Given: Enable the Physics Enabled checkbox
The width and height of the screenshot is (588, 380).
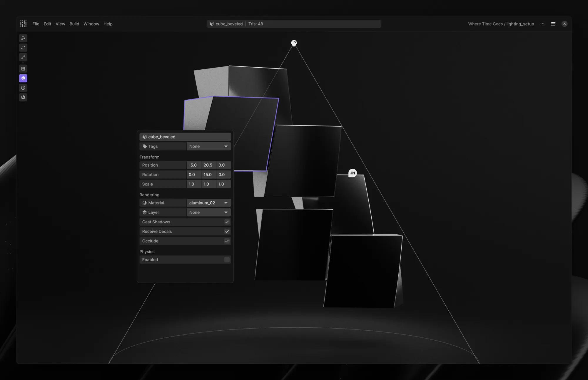Looking at the screenshot, I should pos(227,260).
